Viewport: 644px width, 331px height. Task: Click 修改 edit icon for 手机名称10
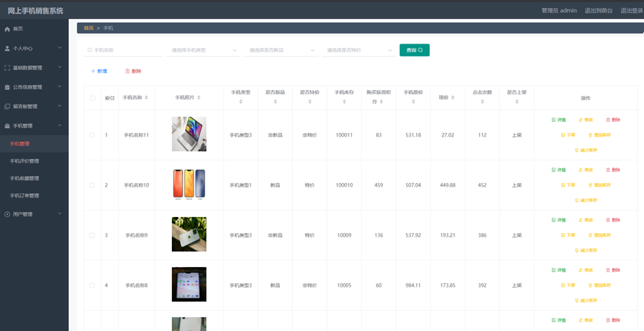pyautogui.click(x=581, y=170)
